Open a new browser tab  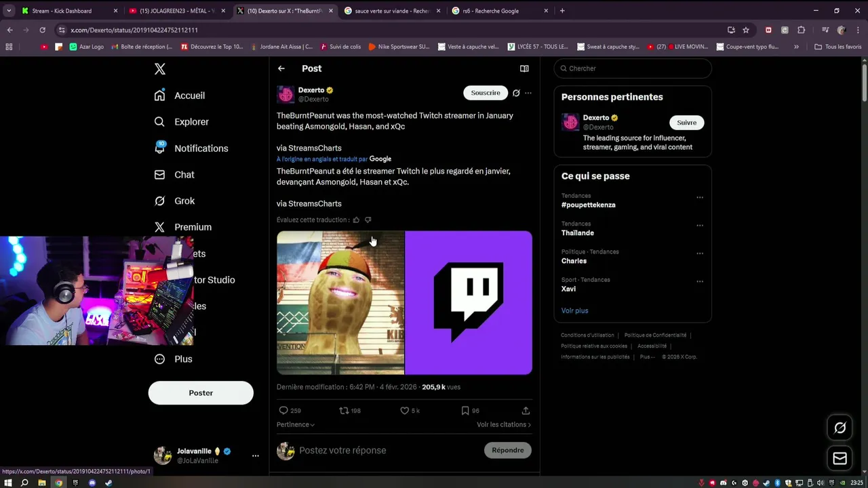(x=562, y=11)
